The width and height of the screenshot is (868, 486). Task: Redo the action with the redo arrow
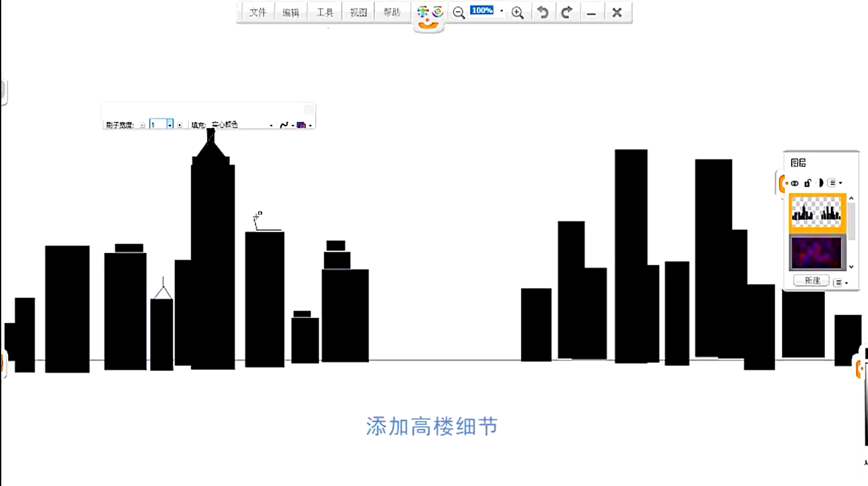567,12
